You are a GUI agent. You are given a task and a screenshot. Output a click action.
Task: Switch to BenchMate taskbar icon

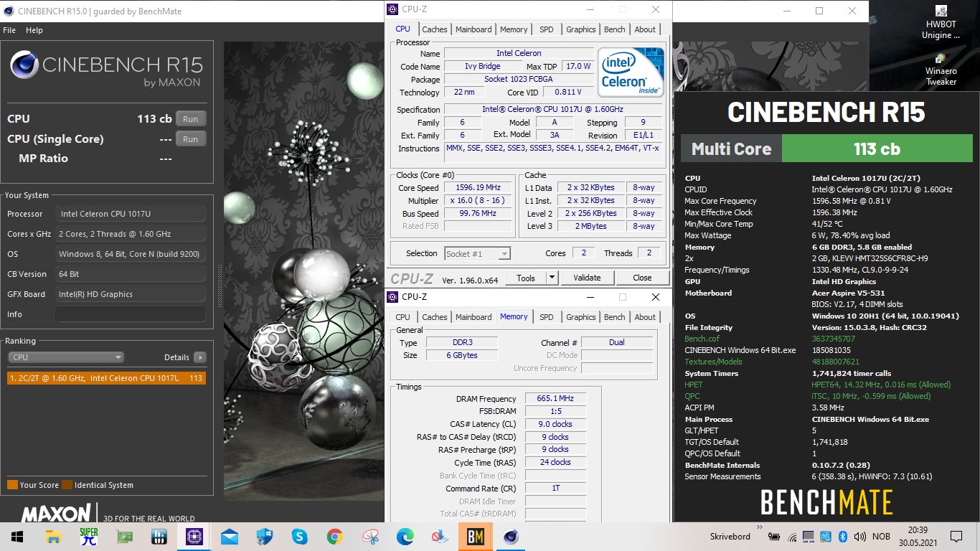476,536
